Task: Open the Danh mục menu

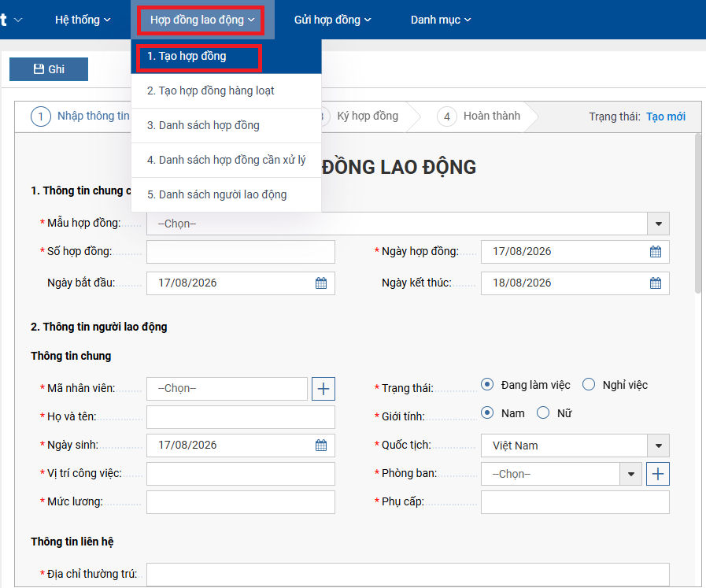Action: [441, 20]
